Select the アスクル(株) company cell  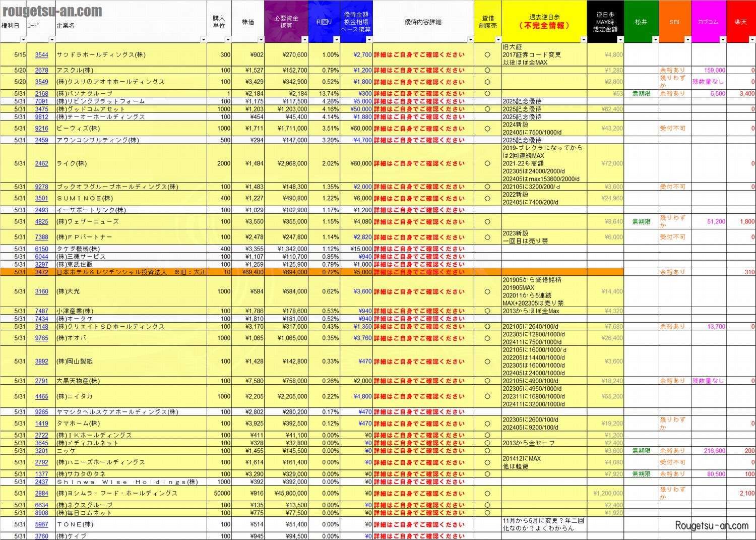[x=131, y=71]
